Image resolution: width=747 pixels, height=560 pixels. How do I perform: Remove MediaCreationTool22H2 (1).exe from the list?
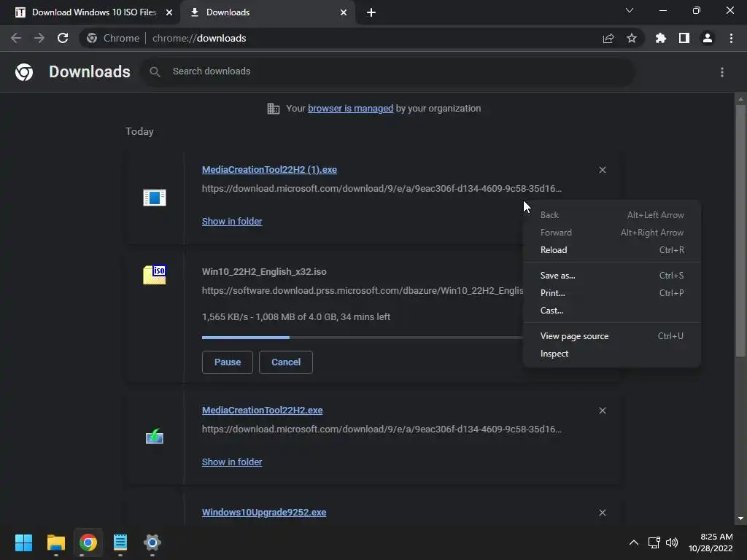602,170
